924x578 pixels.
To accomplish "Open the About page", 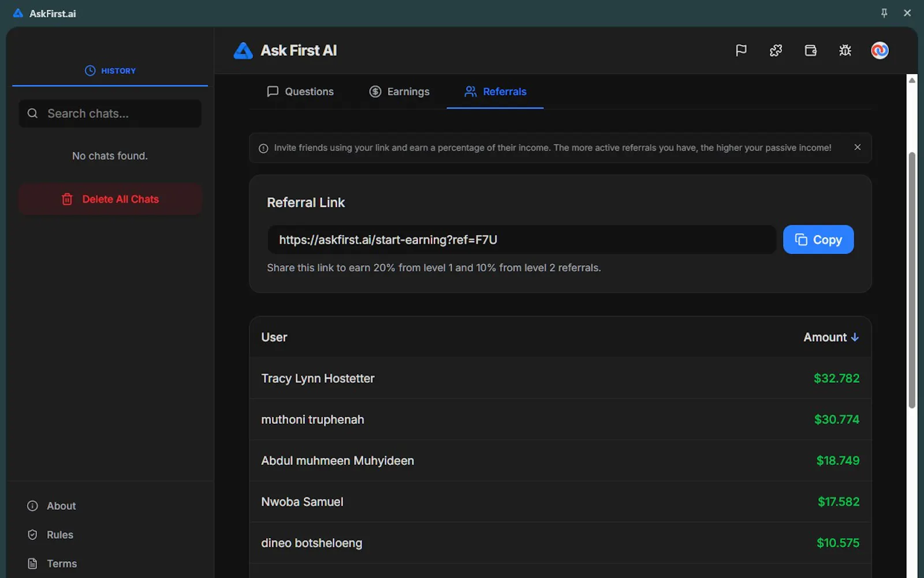I will (x=51, y=506).
